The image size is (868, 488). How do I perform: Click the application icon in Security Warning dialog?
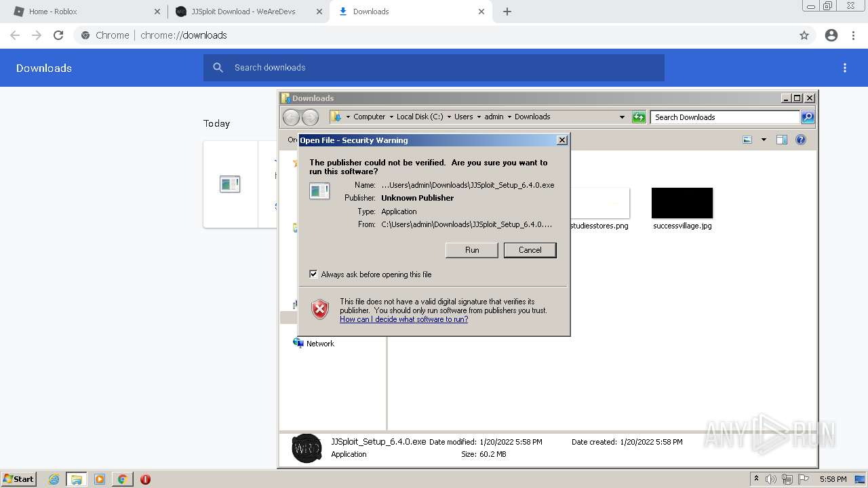coord(319,191)
